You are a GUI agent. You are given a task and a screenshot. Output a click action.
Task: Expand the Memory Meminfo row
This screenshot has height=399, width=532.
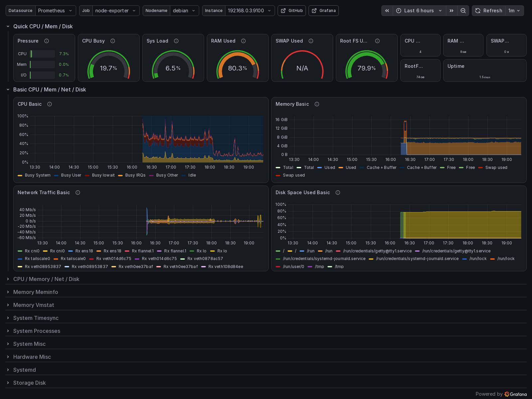(x=36, y=292)
